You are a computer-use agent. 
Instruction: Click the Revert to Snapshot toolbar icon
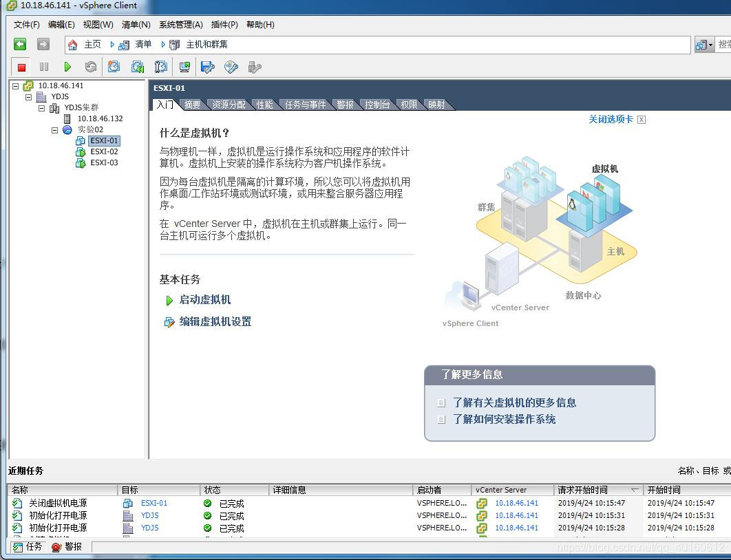point(138,67)
